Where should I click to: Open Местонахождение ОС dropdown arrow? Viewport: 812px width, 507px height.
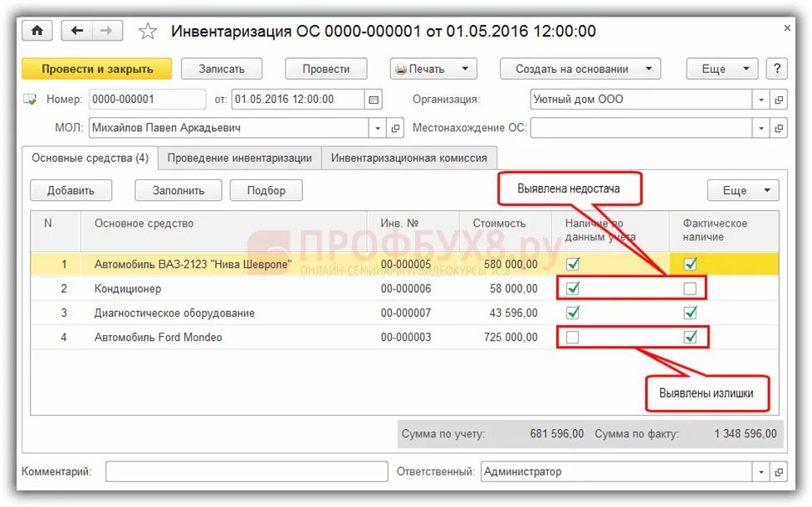(x=761, y=128)
